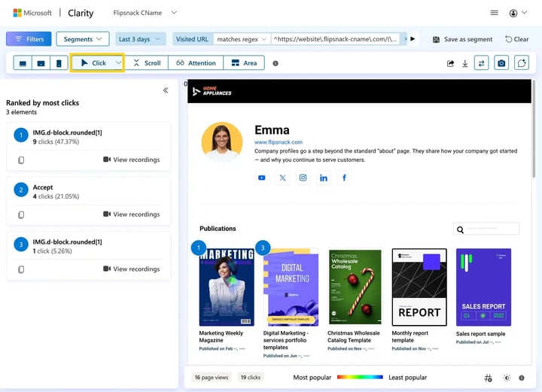Click the Microsoft logo
542x392 pixels.
click(32, 13)
